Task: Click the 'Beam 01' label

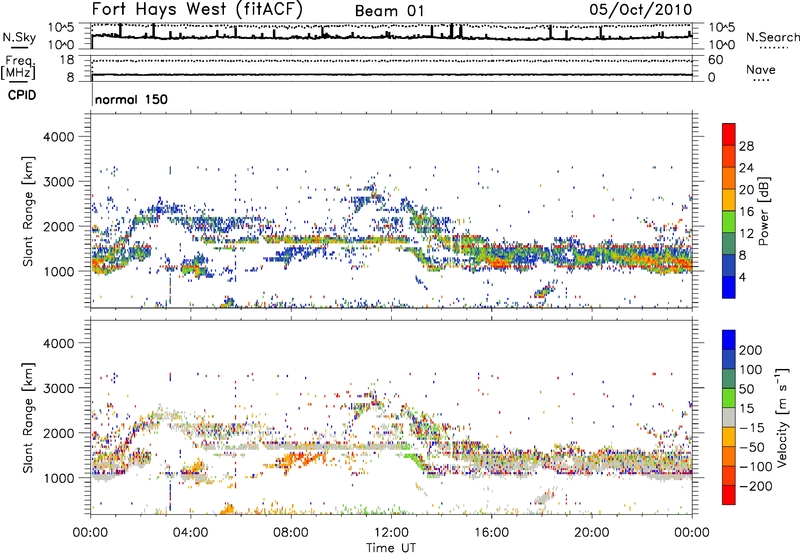Action: (x=389, y=11)
